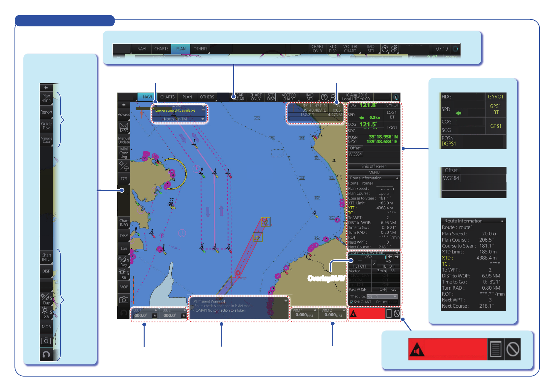Image resolution: width=555 pixels, height=392 pixels.
Task: Click the help question mark in main status bar
Action: click(x=324, y=97)
